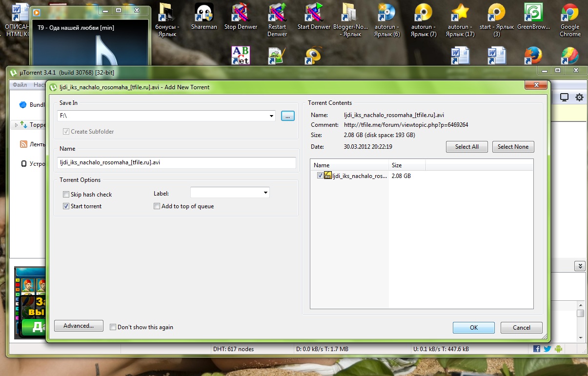588x376 pixels.
Task: Collapse the panel with double-chevron button
Action: click(x=580, y=266)
